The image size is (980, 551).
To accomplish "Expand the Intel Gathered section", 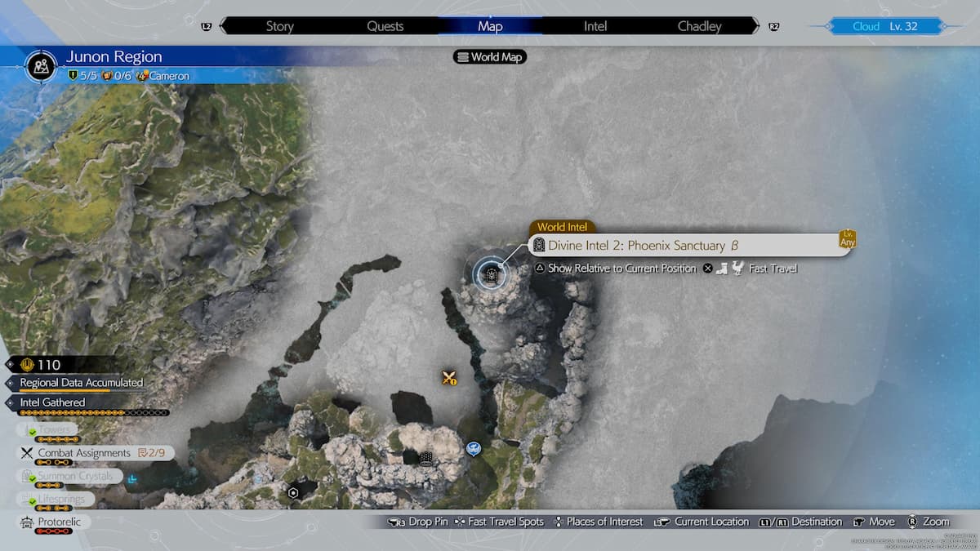I will [52, 402].
